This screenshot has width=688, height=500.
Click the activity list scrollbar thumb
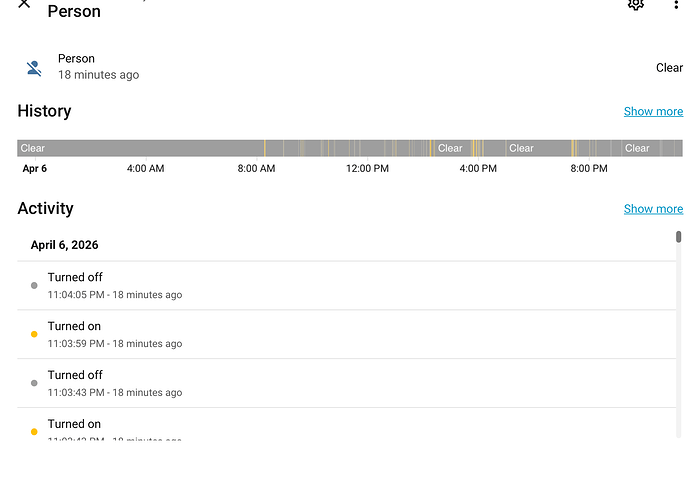678,237
